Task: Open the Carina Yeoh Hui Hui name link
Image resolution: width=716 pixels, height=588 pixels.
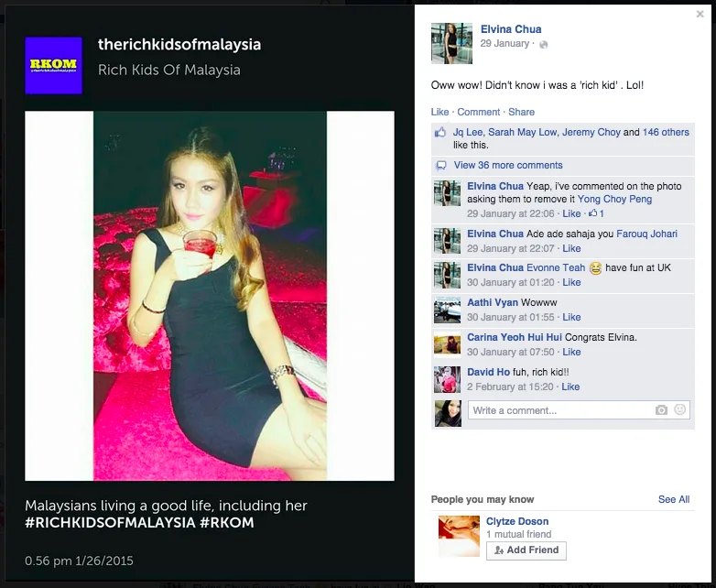Action: tap(515, 337)
